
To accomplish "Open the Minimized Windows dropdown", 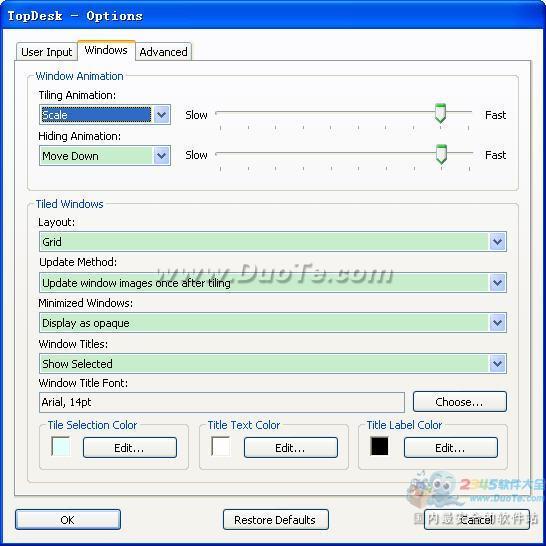I will pyautogui.click(x=273, y=323).
